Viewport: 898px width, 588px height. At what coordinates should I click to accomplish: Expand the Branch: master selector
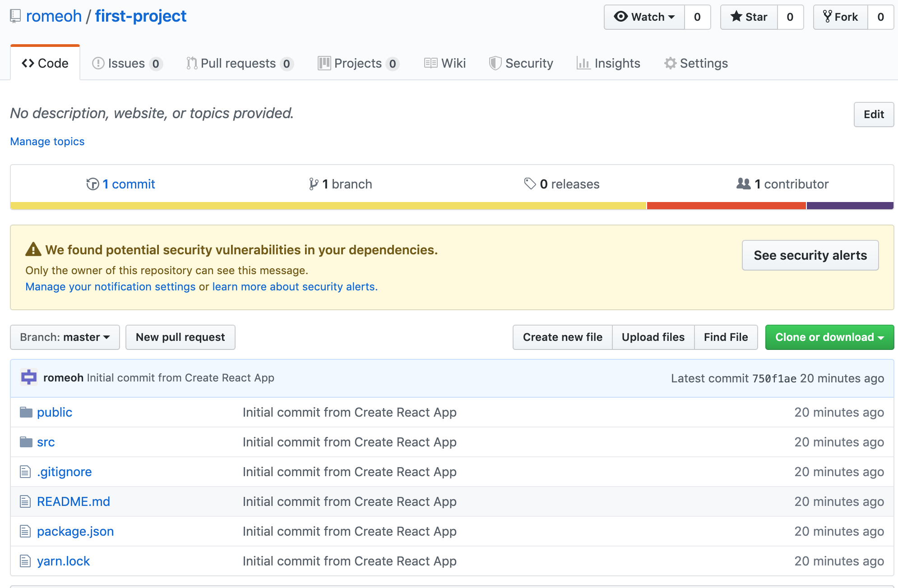click(x=65, y=337)
